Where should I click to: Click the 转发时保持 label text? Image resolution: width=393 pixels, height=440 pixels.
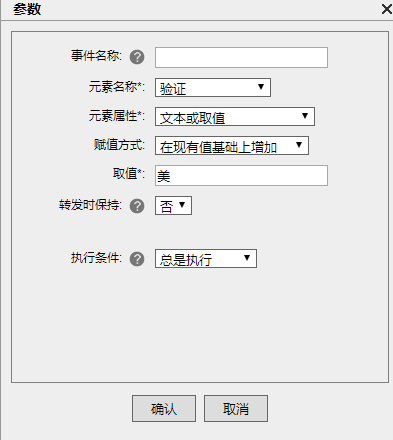[90, 205]
